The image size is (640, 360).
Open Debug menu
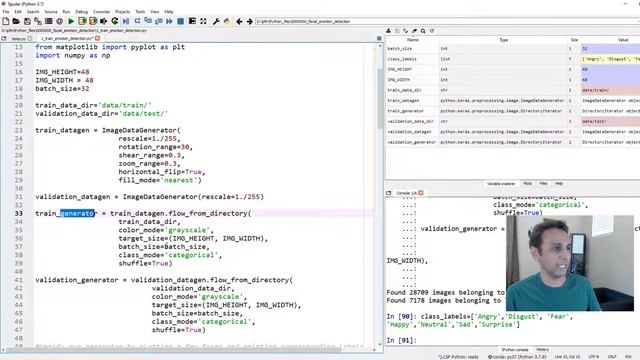click(x=82, y=12)
